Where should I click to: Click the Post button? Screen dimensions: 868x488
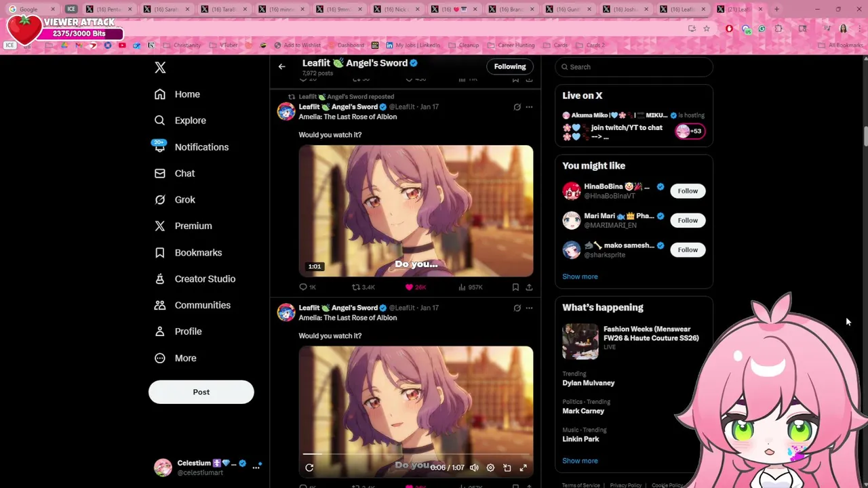tap(201, 392)
